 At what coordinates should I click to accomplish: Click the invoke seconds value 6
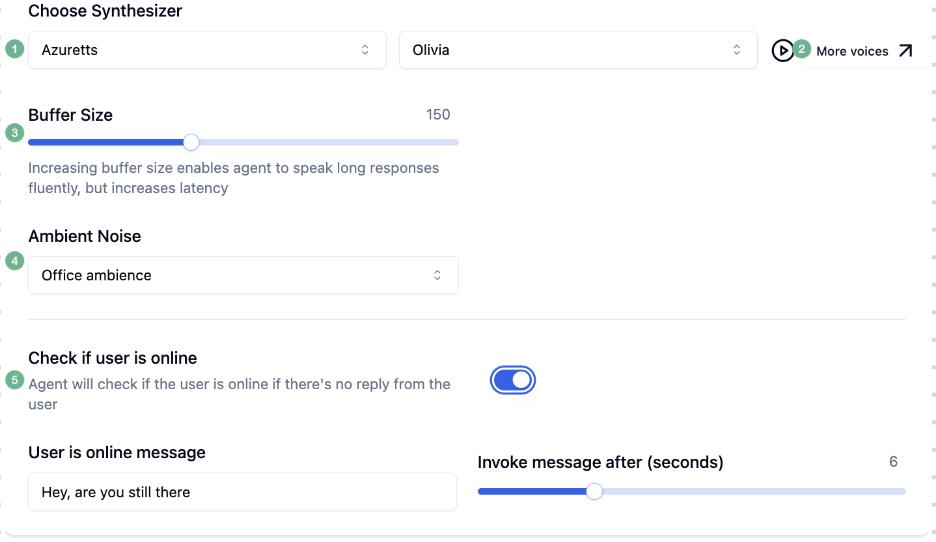coord(893,461)
